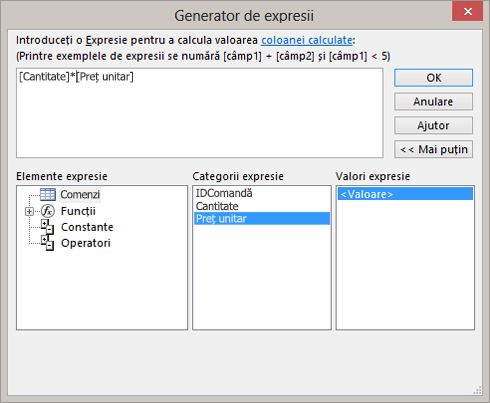Screen dimensions: 490x403
Task: Select the Operatori tree item label
Action: click(x=86, y=243)
